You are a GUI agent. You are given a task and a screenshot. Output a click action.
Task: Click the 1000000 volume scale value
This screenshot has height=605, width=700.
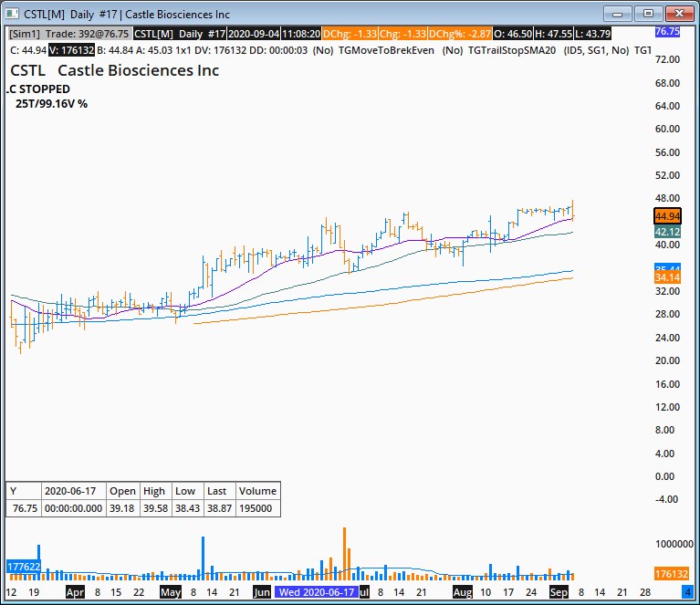click(x=674, y=544)
